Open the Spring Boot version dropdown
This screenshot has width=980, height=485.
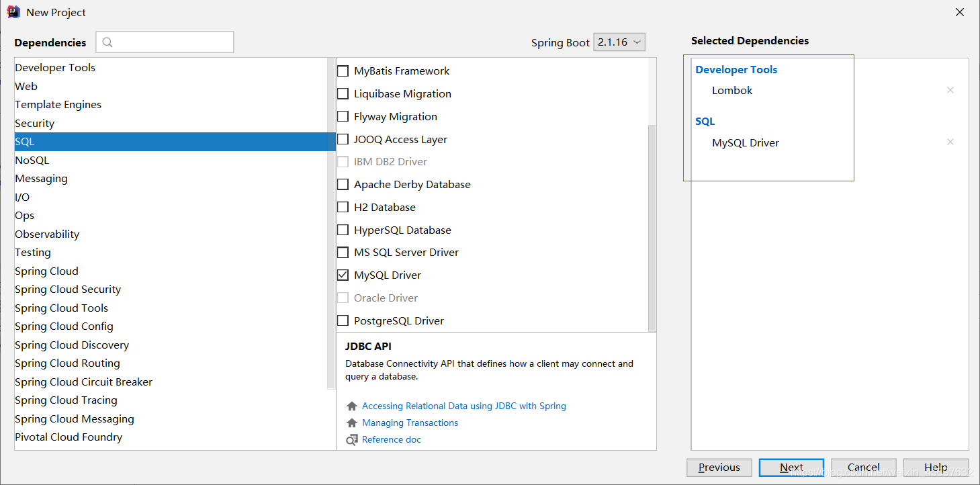click(619, 42)
